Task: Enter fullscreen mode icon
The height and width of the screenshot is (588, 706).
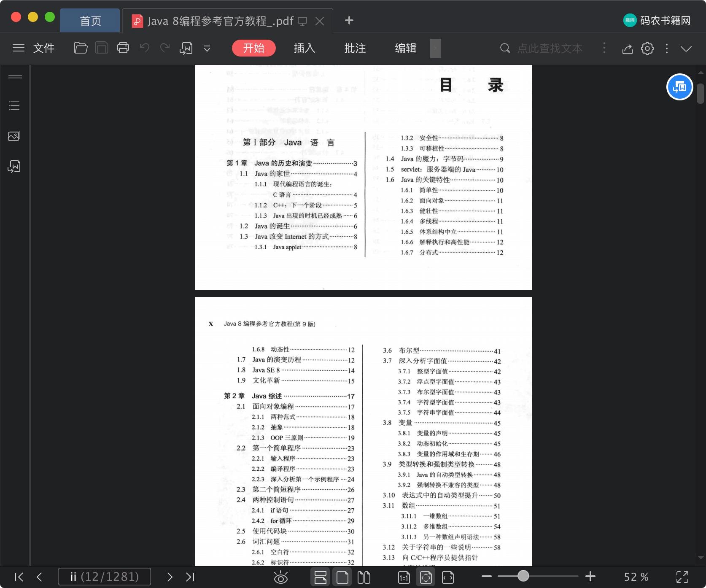Action: coord(682,577)
